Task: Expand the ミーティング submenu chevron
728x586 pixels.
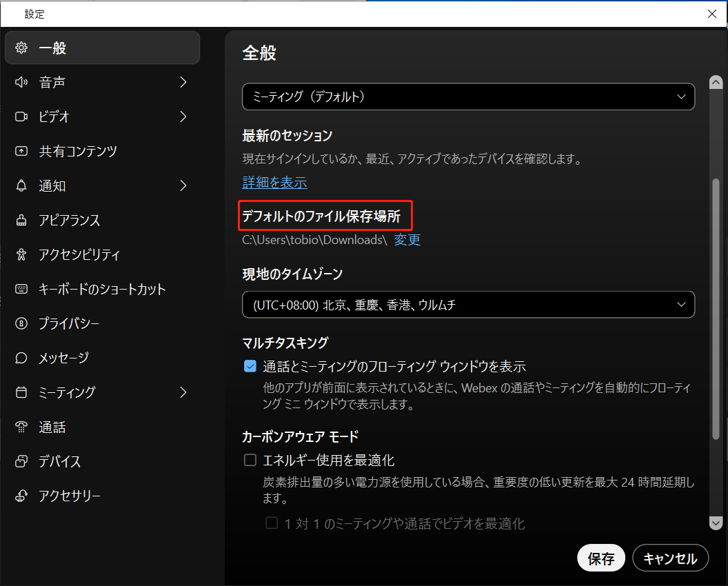Action: pos(183,392)
